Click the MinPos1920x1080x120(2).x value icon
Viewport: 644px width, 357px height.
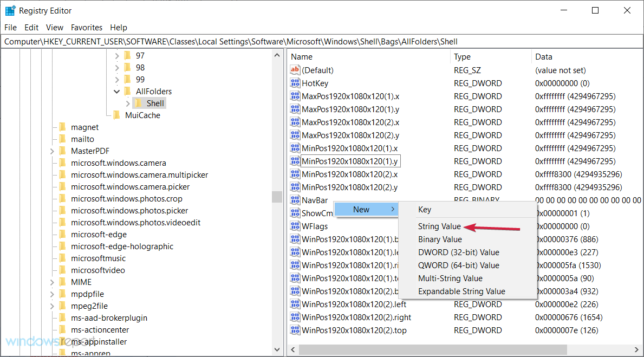point(295,174)
